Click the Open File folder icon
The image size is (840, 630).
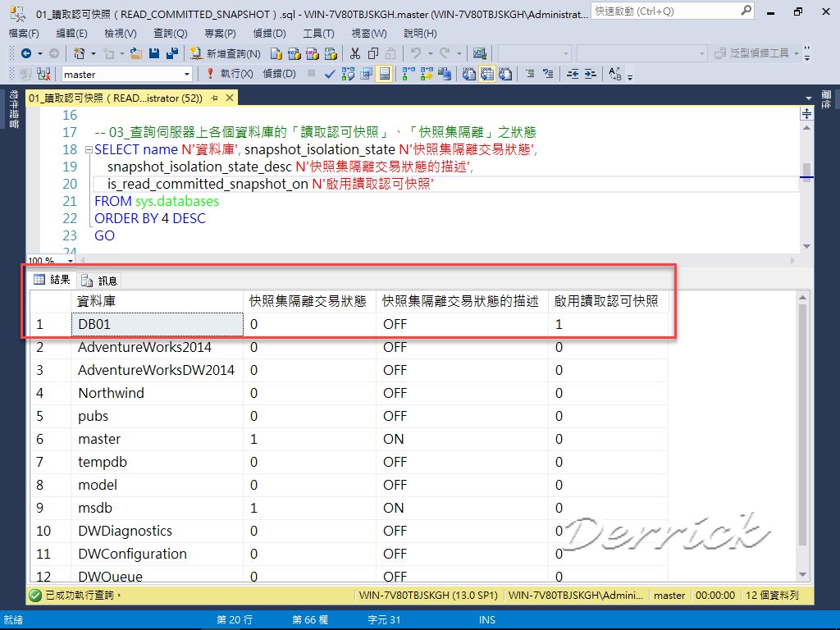click(x=136, y=53)
